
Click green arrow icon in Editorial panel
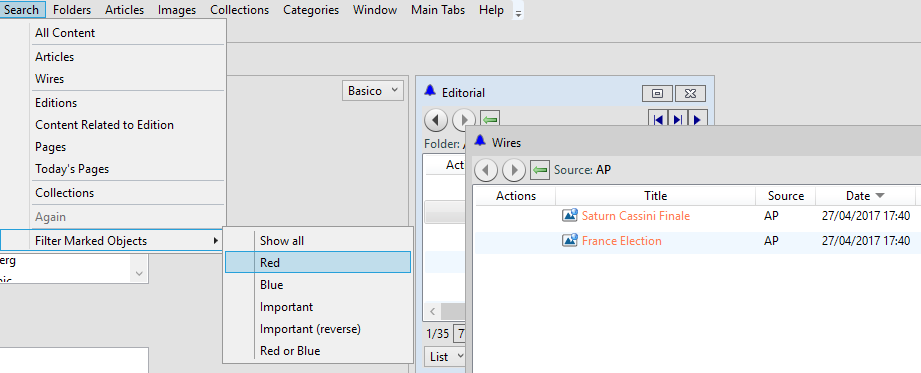click(x=490, y=120)
